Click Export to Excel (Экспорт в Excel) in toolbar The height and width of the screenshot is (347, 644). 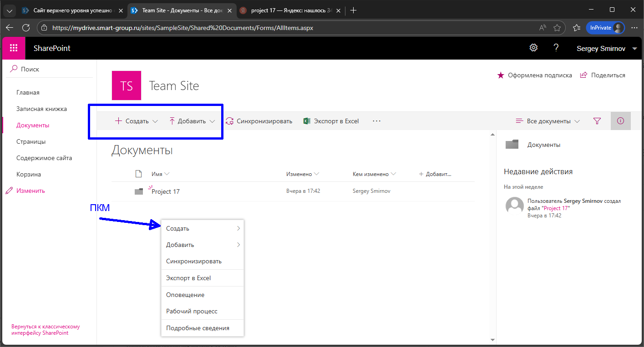point(331,121)
